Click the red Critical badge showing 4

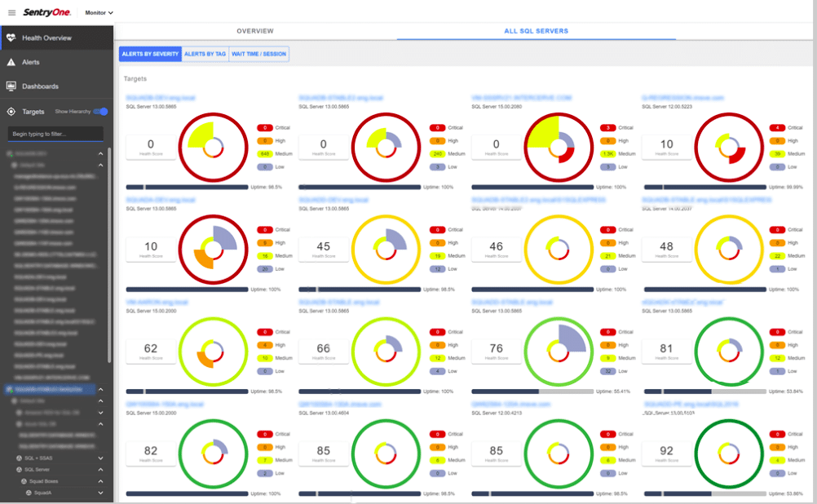777,128
